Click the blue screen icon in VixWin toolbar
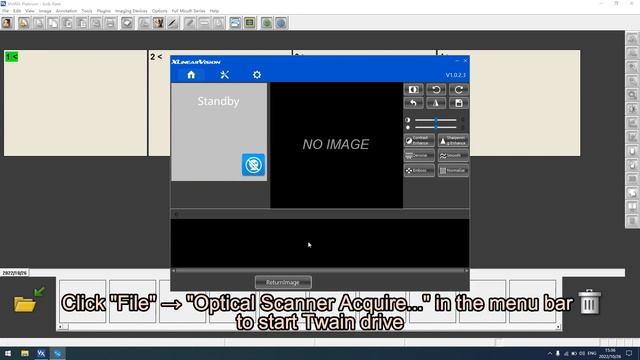 [x=235, y=23]
